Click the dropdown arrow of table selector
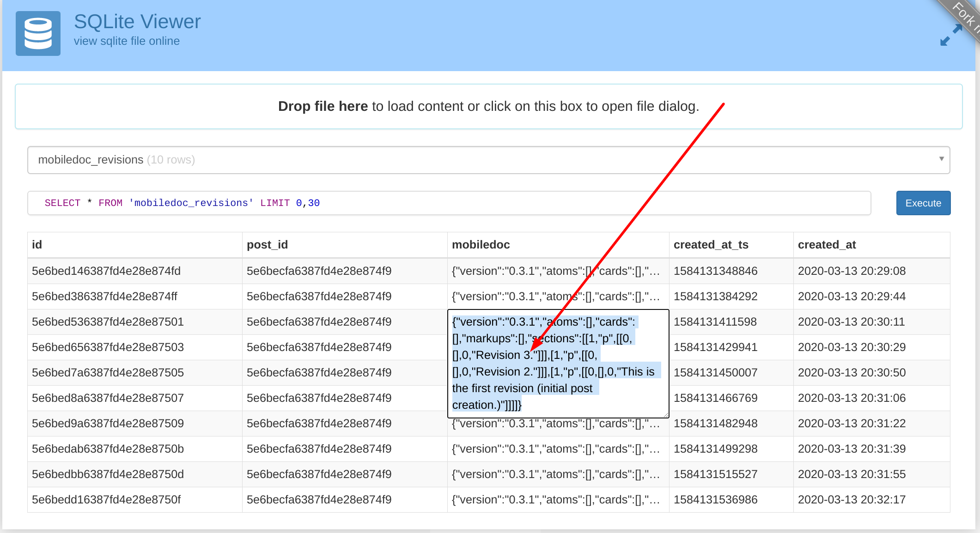Screen dimensions: 980x533 click(x=941, y=159)
